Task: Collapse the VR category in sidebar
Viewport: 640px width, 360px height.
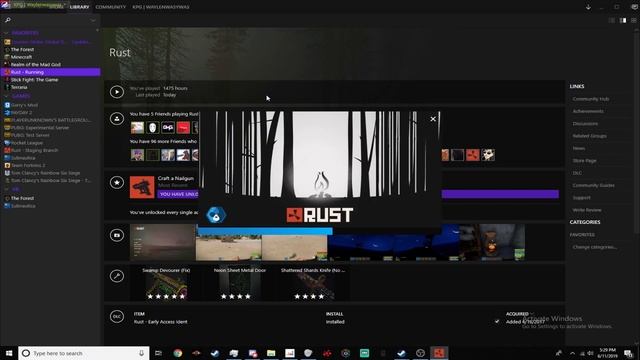Action: pos(6,189)
